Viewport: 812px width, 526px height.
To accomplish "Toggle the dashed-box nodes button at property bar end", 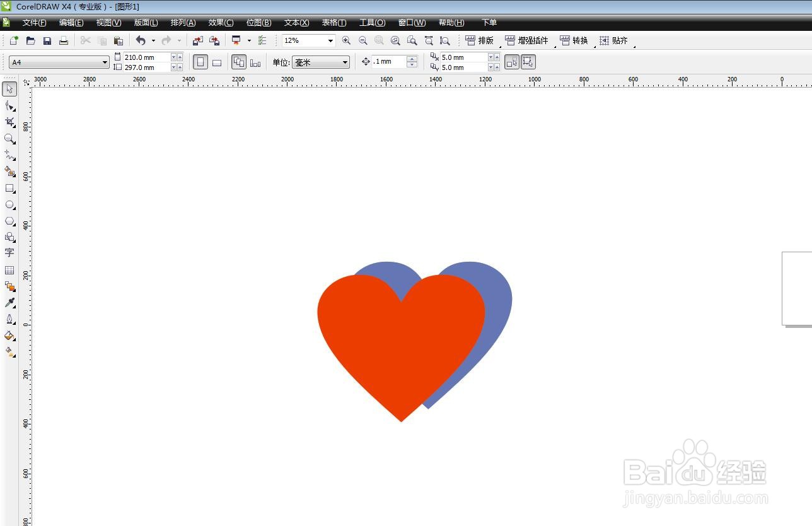I will pyautogui.click(x=528, y=62).
